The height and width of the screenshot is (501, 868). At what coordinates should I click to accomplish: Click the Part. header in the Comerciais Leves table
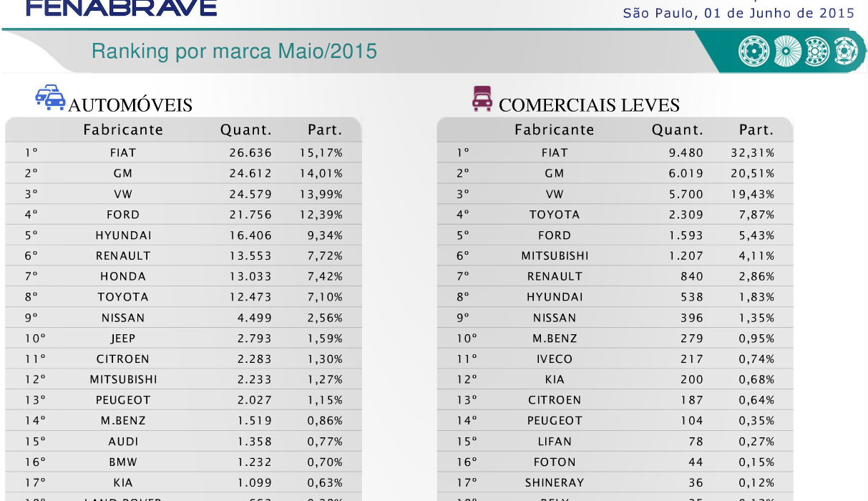tap(756, 130)
